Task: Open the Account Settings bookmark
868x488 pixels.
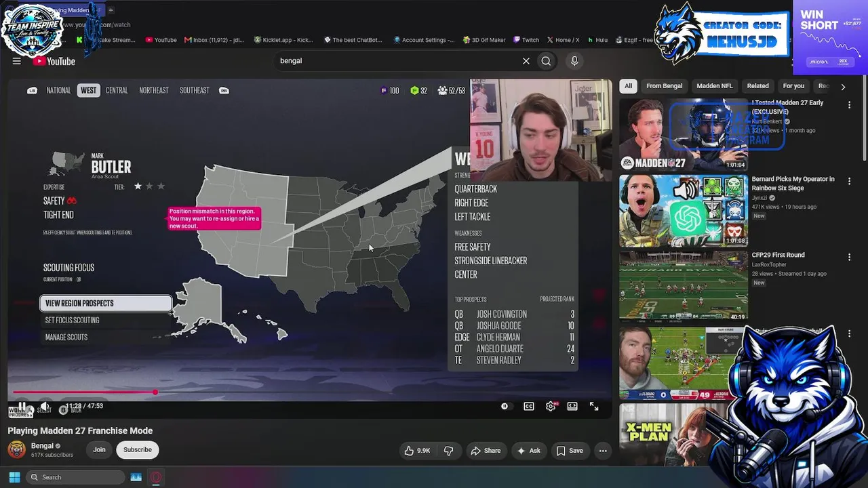Action: (x=425, y=40)
